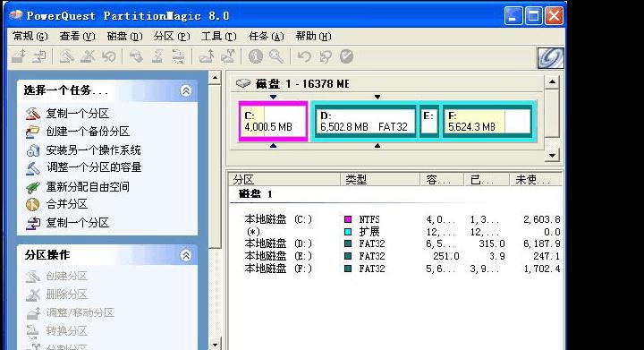Click the Resize/Move partition toolbar icon
Viewport: 644px width, 350px height.
coord(19,55)
